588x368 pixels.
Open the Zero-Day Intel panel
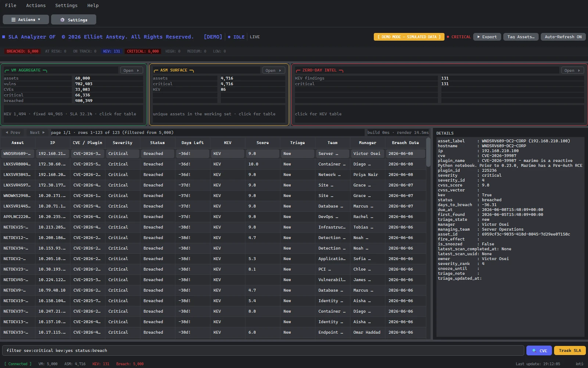pyautogui.click(x=572, y=70)
